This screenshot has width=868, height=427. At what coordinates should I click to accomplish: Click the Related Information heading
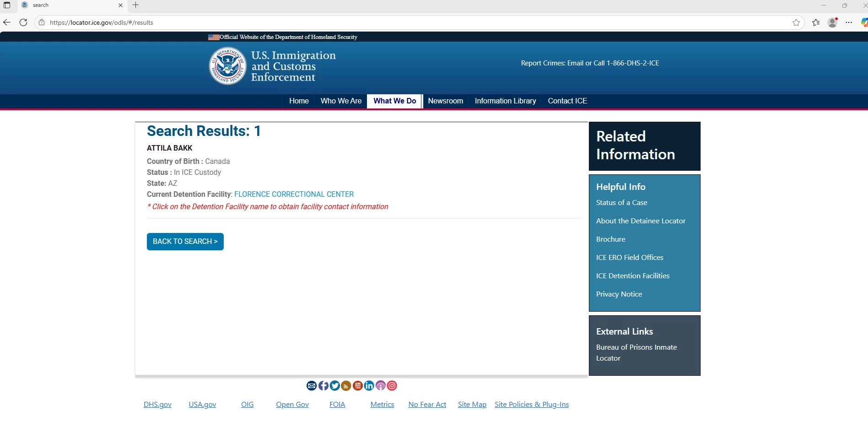click(636, 146)
